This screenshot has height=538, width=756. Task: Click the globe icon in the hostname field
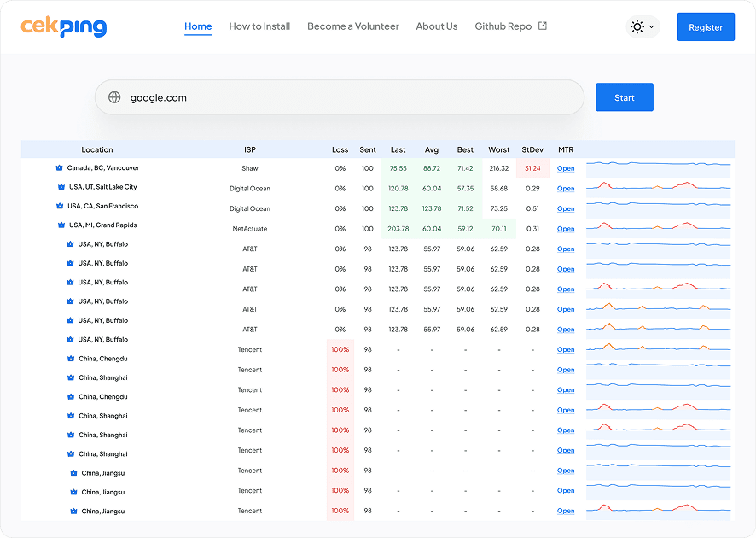pyautogui.click(x=113, y=96)
